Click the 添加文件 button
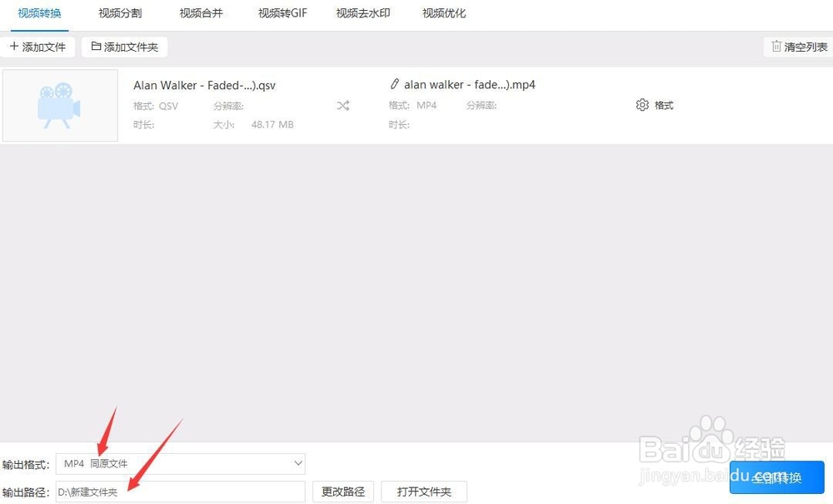833x504 pixels. pos(37,47)
